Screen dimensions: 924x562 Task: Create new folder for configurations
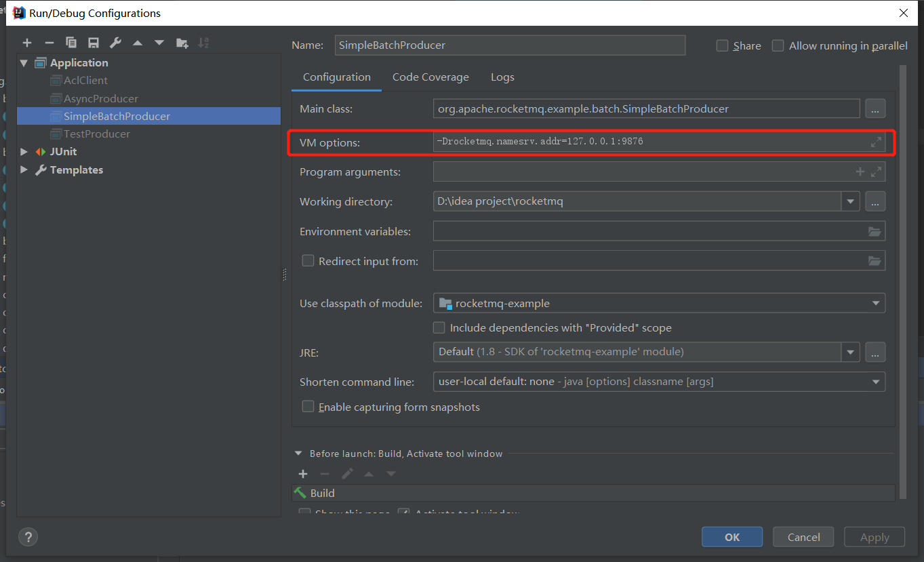182,43
